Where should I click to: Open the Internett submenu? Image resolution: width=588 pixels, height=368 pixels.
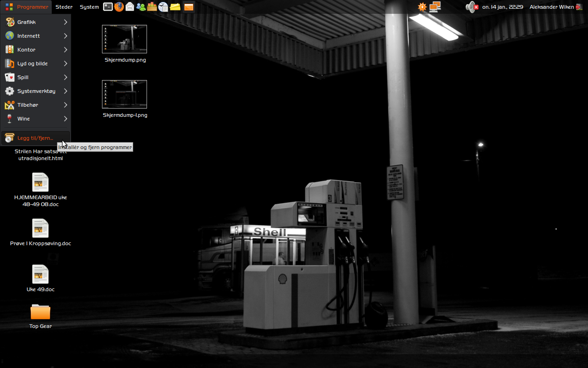click(x=36, y=36)
